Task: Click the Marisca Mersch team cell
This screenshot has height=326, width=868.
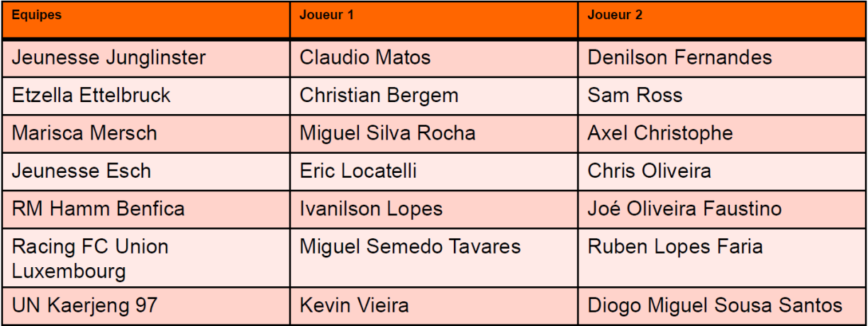Action: pos(84,133)
